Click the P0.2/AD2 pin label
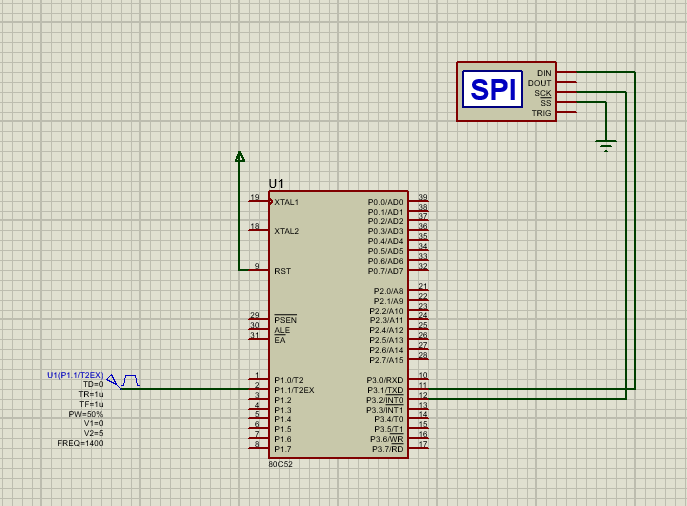 pos(386,221)
